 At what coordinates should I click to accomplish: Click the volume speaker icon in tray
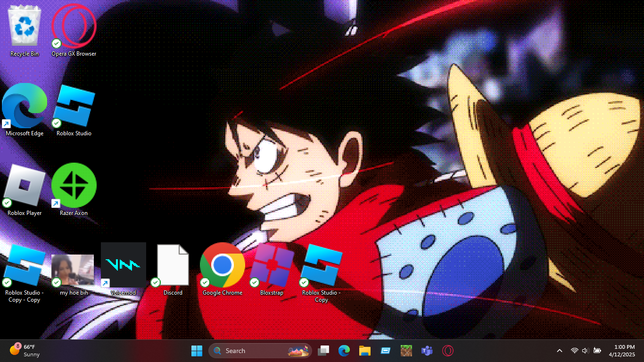coord(586,351)
